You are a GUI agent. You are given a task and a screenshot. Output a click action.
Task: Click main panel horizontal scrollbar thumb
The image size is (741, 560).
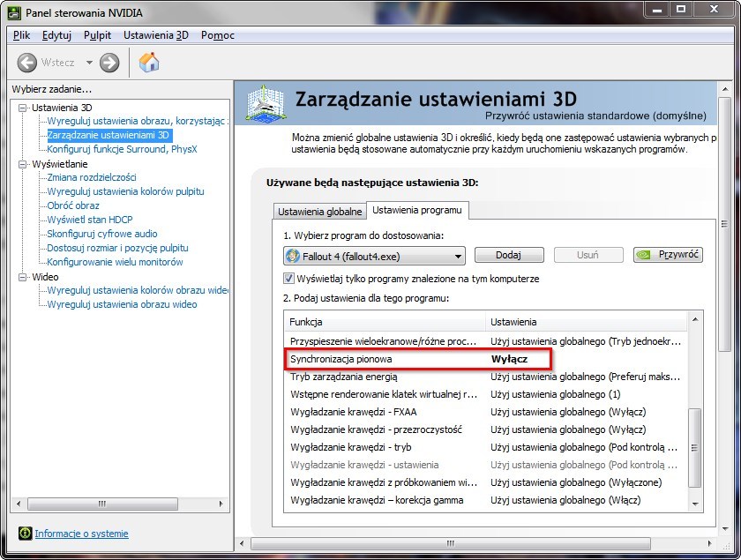pyautogui.click(x=451, y=543)
